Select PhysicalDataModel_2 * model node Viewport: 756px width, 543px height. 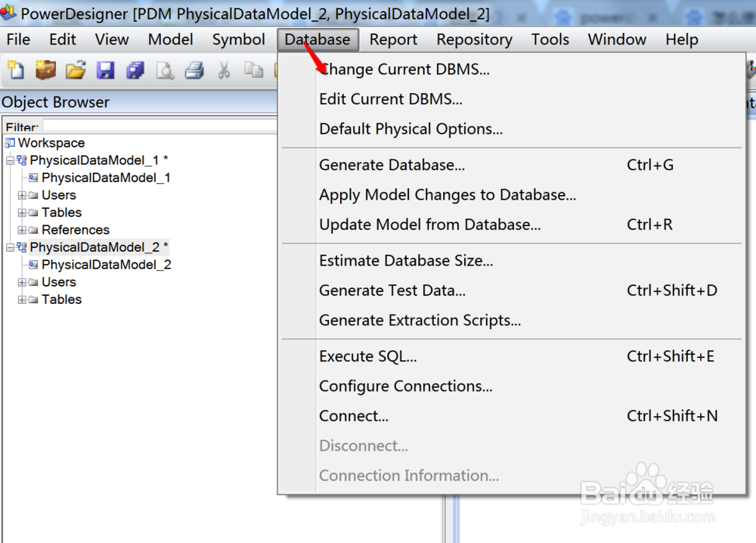tap(99, 247)
